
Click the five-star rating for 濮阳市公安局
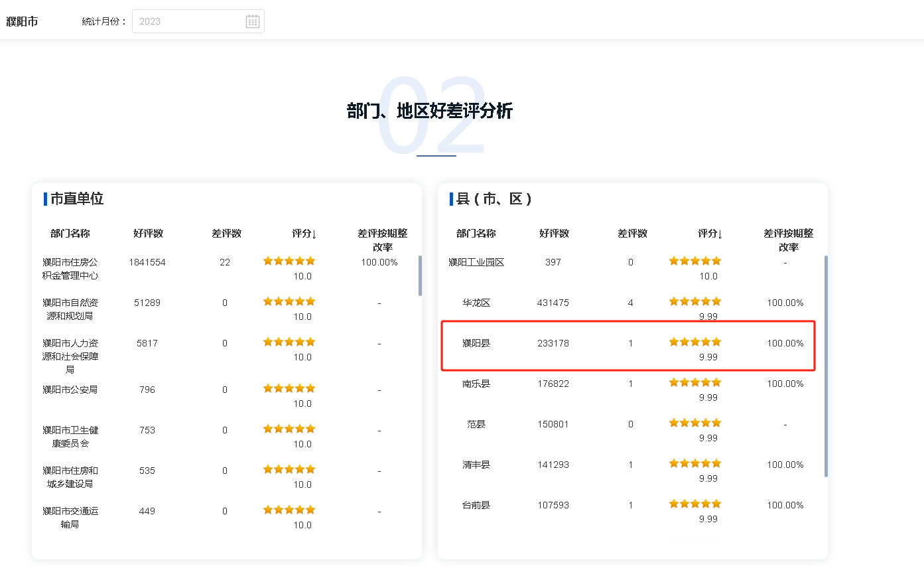coord(289,388)
